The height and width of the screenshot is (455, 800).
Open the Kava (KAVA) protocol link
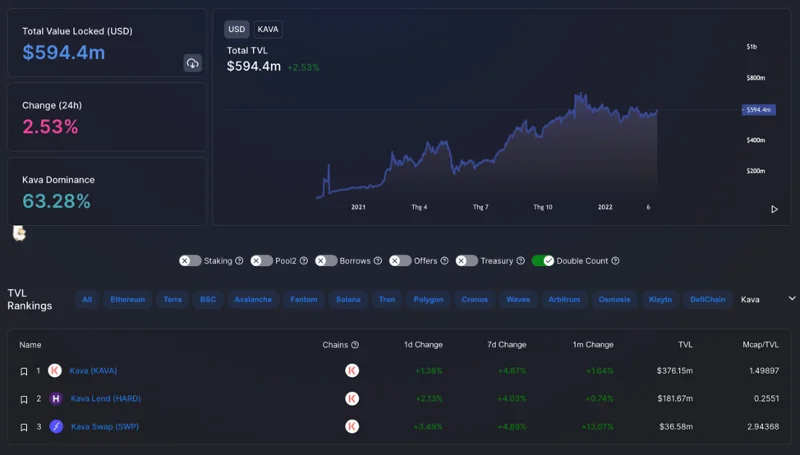coord(93,371)
